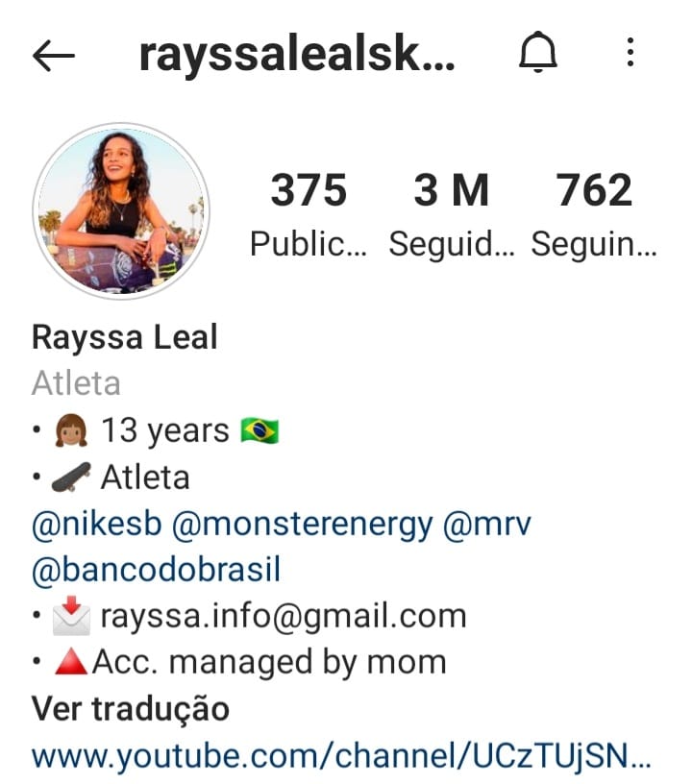Tap the rayssalealsk username title

tap(297, 55)
